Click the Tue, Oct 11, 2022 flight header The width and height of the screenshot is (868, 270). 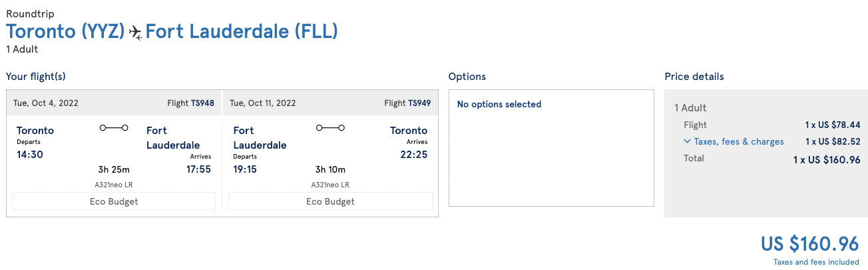[x=263, y=103]
